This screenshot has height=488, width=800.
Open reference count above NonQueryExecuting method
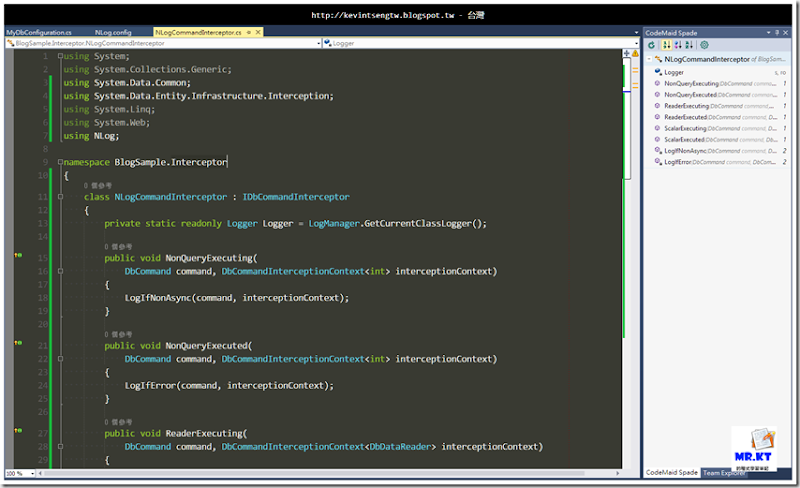pyautogui.click(x=118, y=247)
